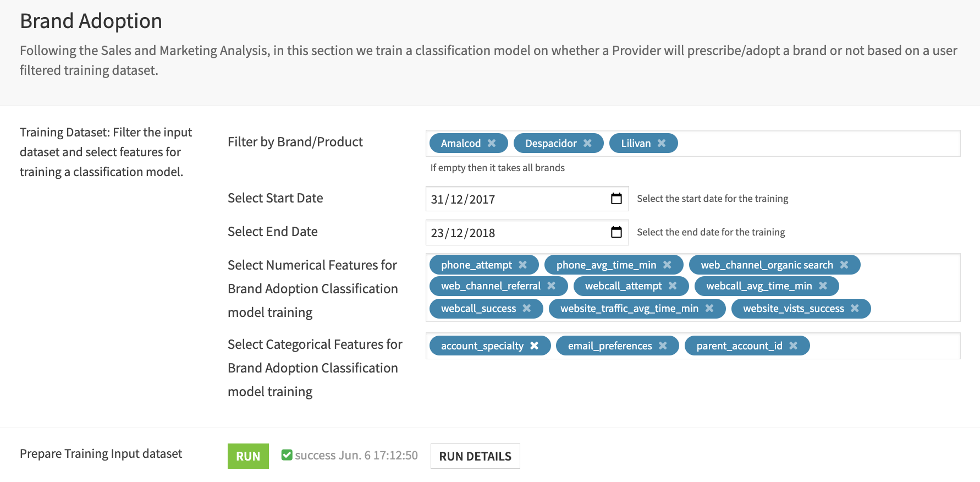The width and height of the screenshot is (980, 482).
Task: Delete website_traffic_avg_time_min tag
Action: (709, 308)
